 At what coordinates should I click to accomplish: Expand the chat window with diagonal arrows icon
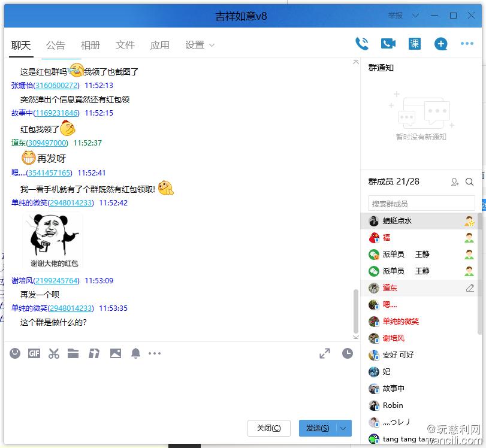point(324,353)
